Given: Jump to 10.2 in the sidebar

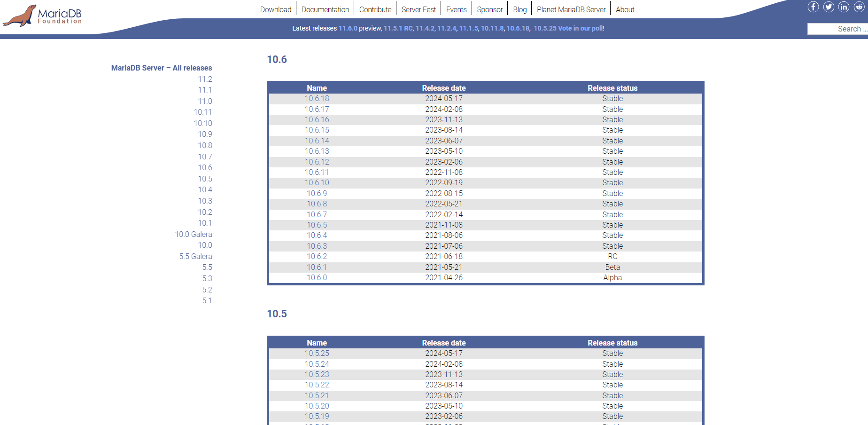Looking at the screenshot, I should click(205, 212).
